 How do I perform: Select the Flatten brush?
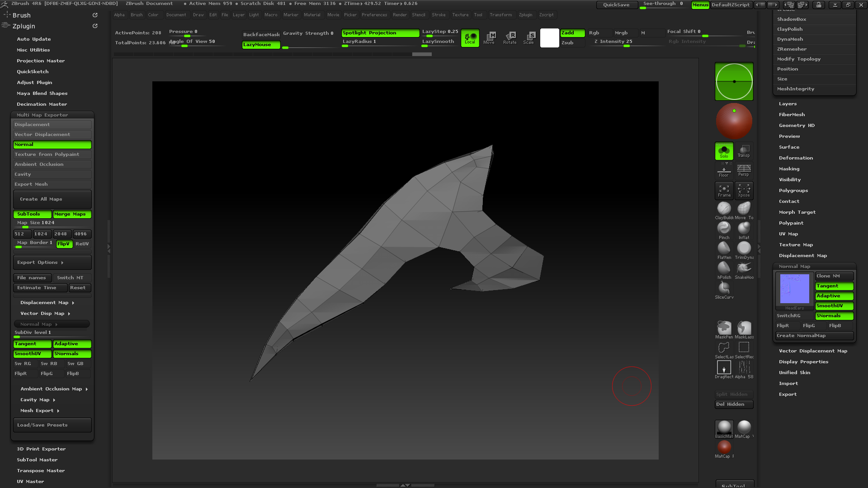click(x=724, y=250)
